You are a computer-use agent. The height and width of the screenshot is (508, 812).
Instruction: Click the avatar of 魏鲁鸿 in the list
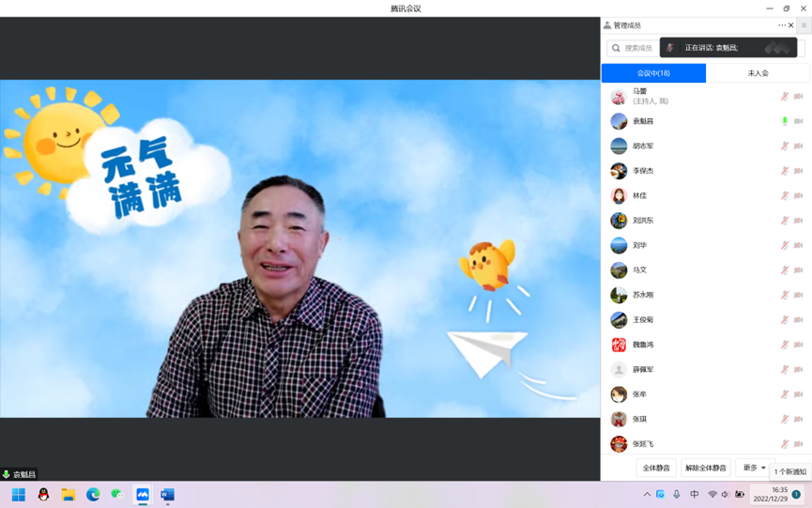[x=619, y=345]
